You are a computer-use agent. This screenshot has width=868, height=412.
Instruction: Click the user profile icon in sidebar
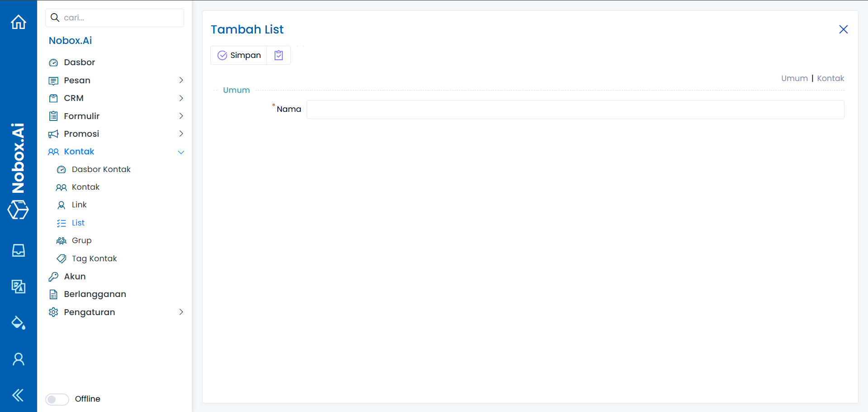click(x=19, y=359)
